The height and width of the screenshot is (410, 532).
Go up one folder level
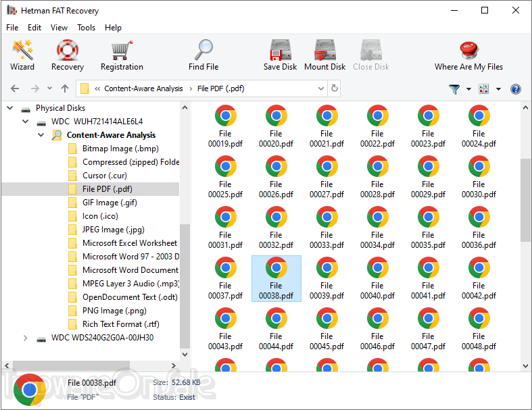pos(65,89)
